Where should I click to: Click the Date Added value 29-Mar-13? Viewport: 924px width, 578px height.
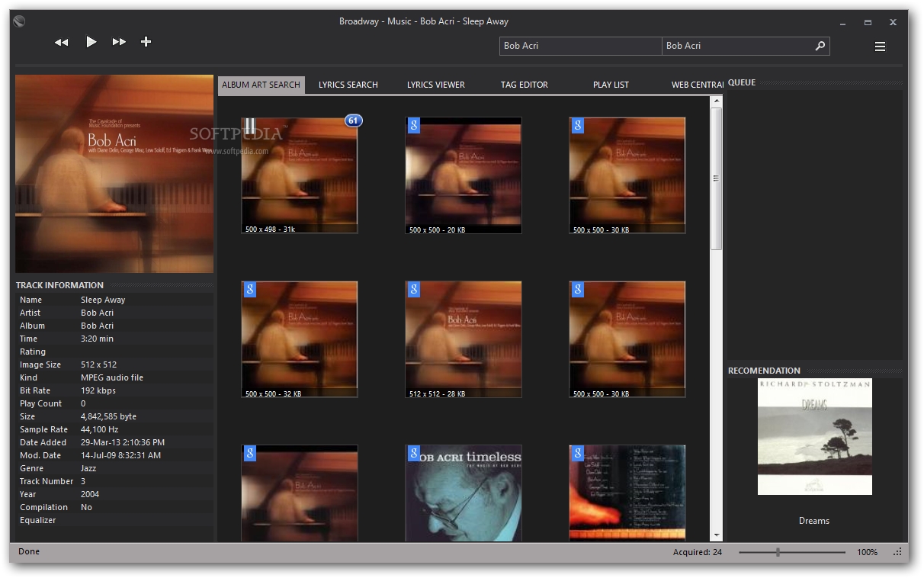tap(123, 442)
